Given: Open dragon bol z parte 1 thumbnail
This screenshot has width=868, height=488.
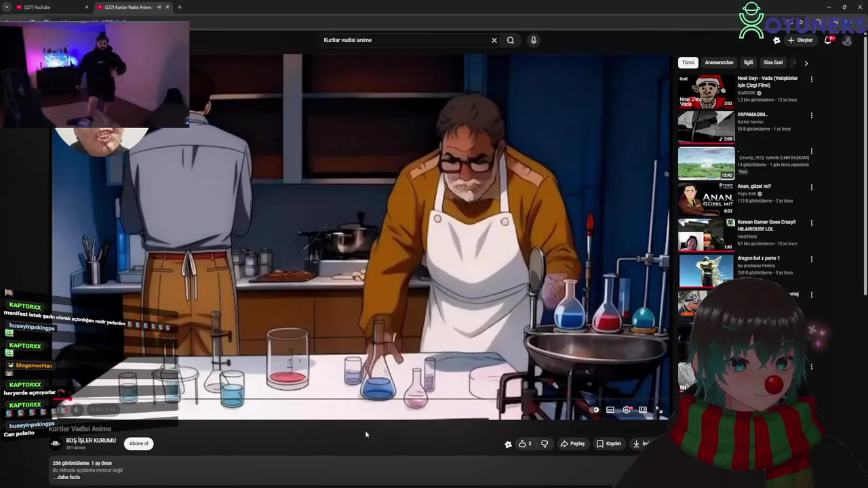Looking at the screenshot, I should (706, 271).
